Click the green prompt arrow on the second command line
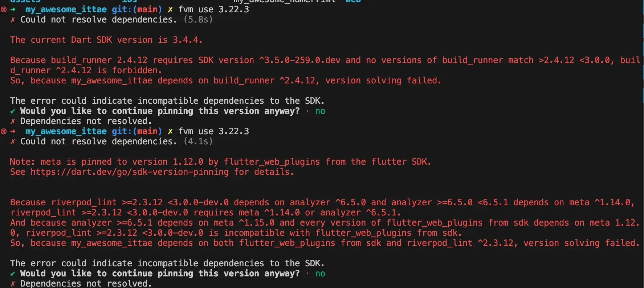Image resolution: width=644 pixels, height=288 pixels. point(13,131)
